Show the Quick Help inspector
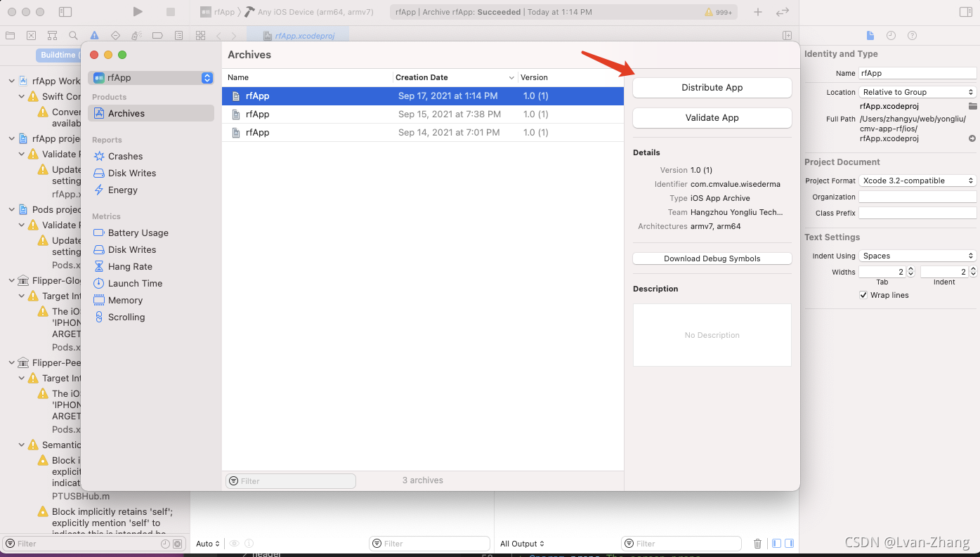 (912, 35)
